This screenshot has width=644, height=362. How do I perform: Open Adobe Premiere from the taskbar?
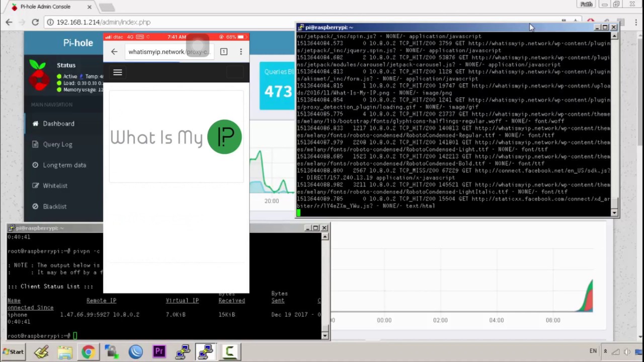[159, 351]
